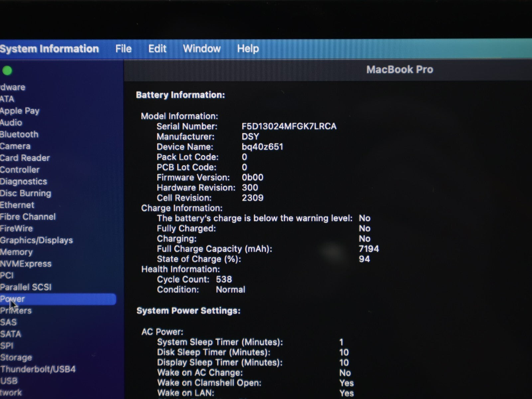Image resolution: width=532 pixels, height=399 pixels.
Task: Click full charge capacity value 7194
Action: click(369, 249)
